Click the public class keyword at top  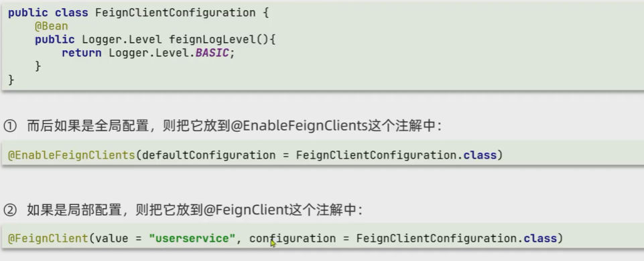(48, 13)
